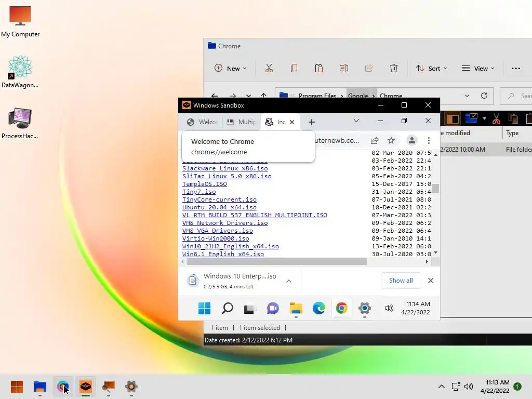Click Delete trash icon in Explorer toolbar

[x=394, y=68]
